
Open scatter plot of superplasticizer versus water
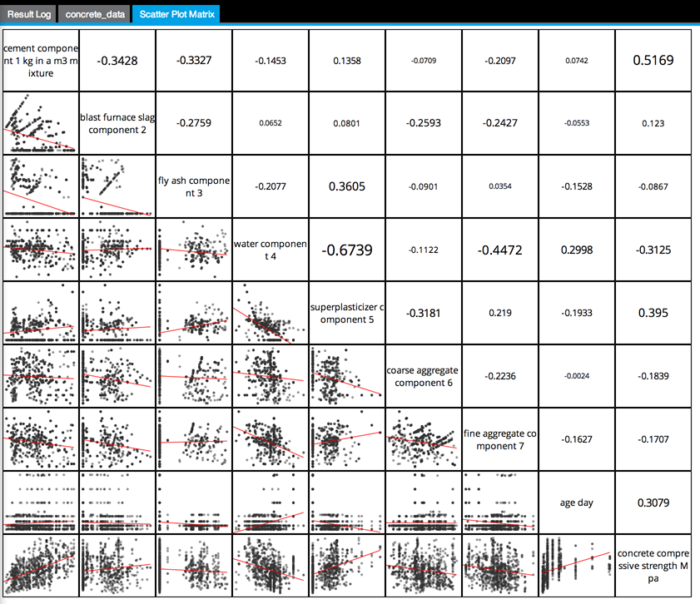tap(271, 313)
